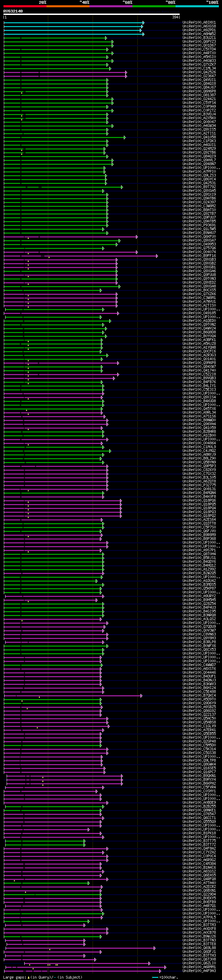Click the cyan ~100% identity legend segment
222x980 pixels.
pyautogui.click(x=197, y=7)
